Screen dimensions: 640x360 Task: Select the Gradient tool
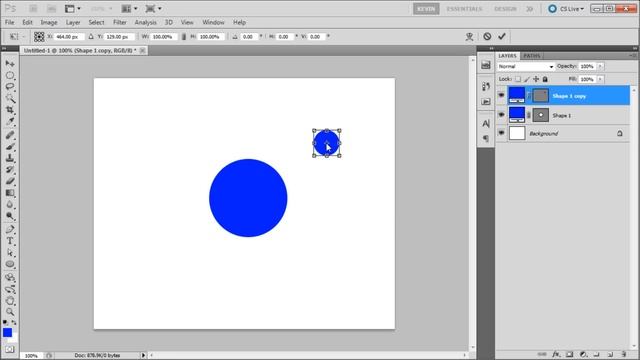[10, 193]
